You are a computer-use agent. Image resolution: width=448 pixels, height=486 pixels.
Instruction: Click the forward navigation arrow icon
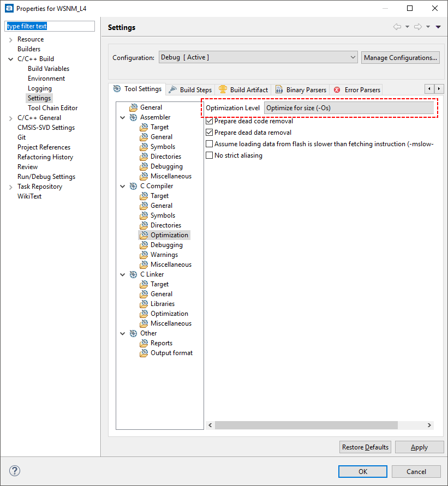pos(418,27)
